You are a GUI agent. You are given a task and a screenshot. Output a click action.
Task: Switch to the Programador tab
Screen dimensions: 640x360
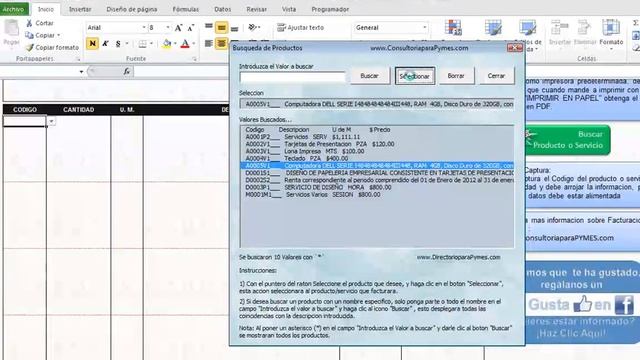(x=330, y=9)
